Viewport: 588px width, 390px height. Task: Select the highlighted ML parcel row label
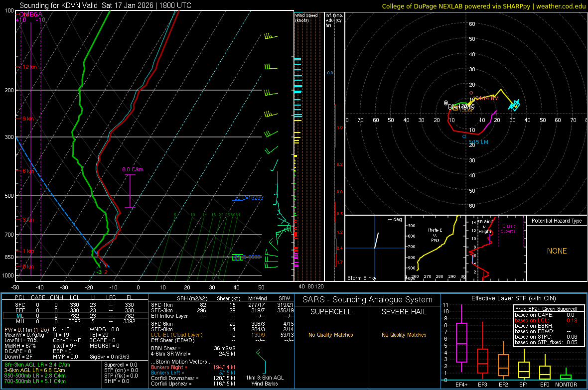pos(20,316)
